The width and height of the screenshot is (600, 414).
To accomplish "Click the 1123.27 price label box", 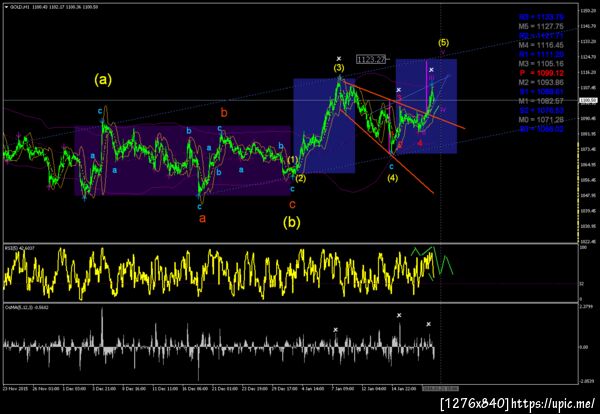I will coord(371,59).
